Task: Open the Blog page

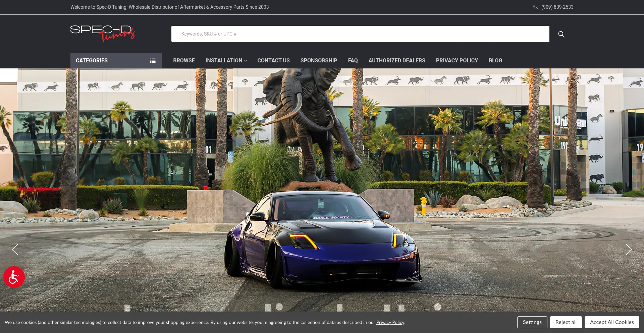Action: click(495, 61)
